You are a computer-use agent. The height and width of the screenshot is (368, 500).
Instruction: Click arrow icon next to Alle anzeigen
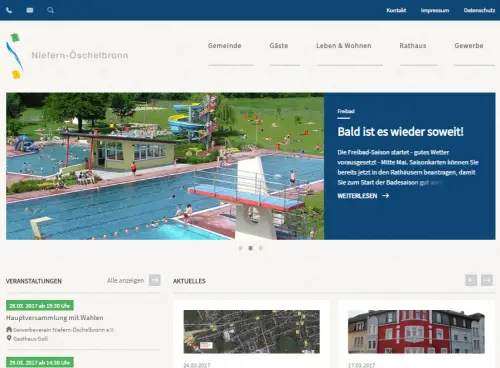tap(155, 280)
